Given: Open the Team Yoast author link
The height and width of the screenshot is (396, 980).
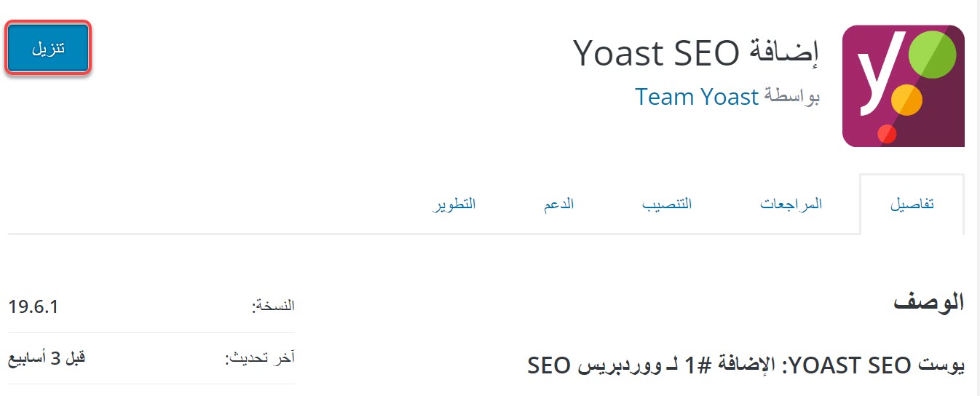Looking at the screenshot, I should click(x=697, y=97).
